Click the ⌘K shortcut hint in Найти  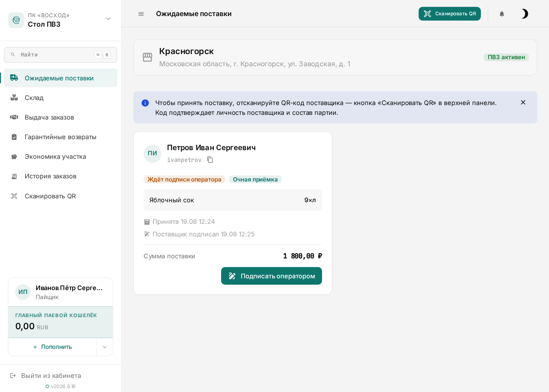[x=102, y=55]
